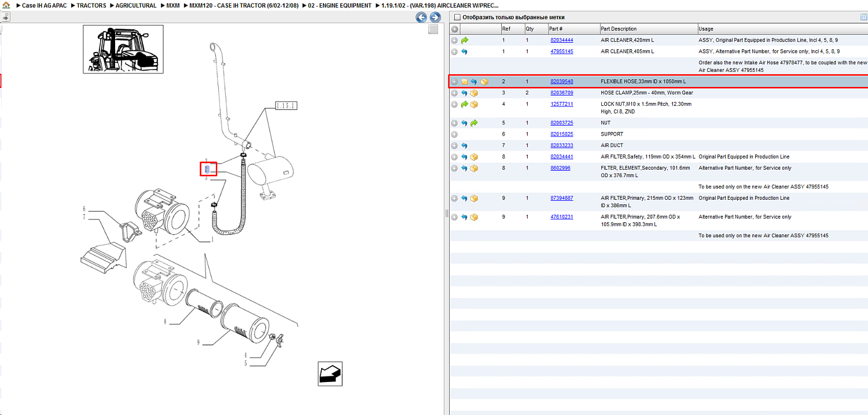Click the 1.15.1 reference label in diagram
Screen dimensions: 868x415
(286, 106)
